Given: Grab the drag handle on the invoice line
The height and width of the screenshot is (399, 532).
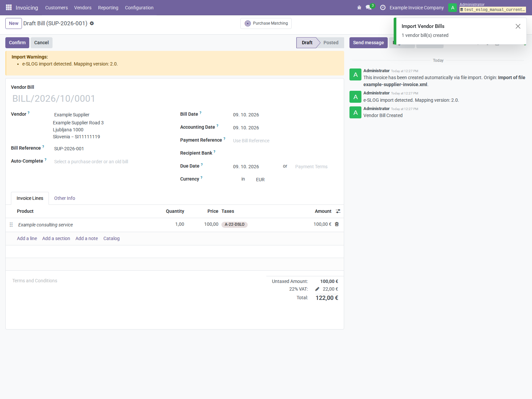Looking at the screenshot, I should (11, 225).
